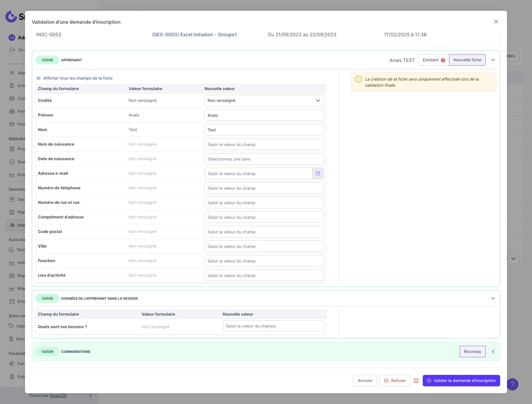532x404 pixels.
Task: Click the Fonction input field
Action: [264, 261]
